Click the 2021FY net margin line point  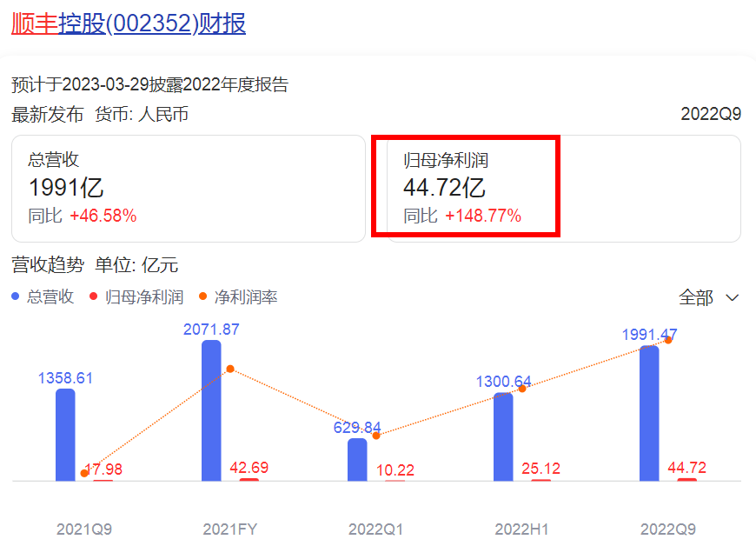coord(230,369)
